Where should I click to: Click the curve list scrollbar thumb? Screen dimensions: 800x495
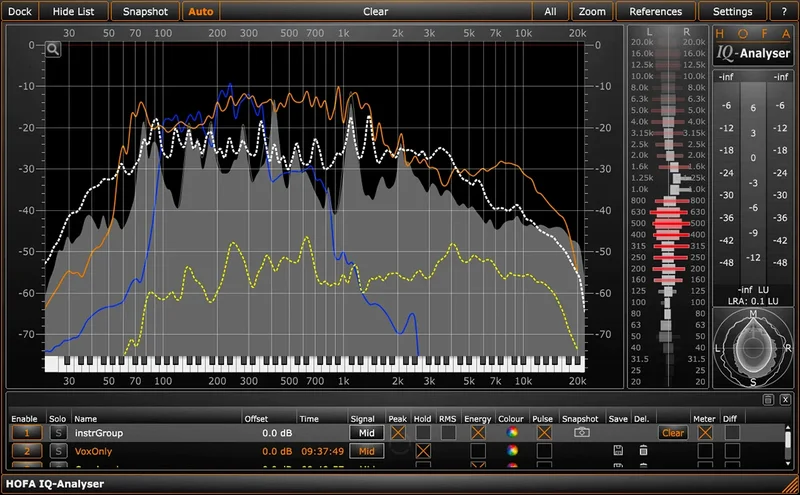tap(789, 440)
